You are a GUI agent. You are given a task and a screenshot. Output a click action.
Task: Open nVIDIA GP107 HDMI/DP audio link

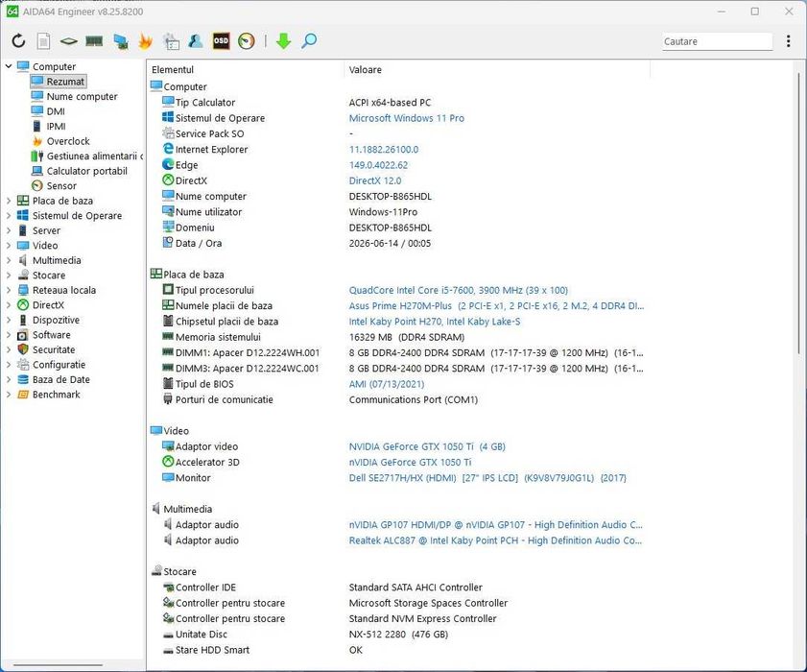[496, 525]
